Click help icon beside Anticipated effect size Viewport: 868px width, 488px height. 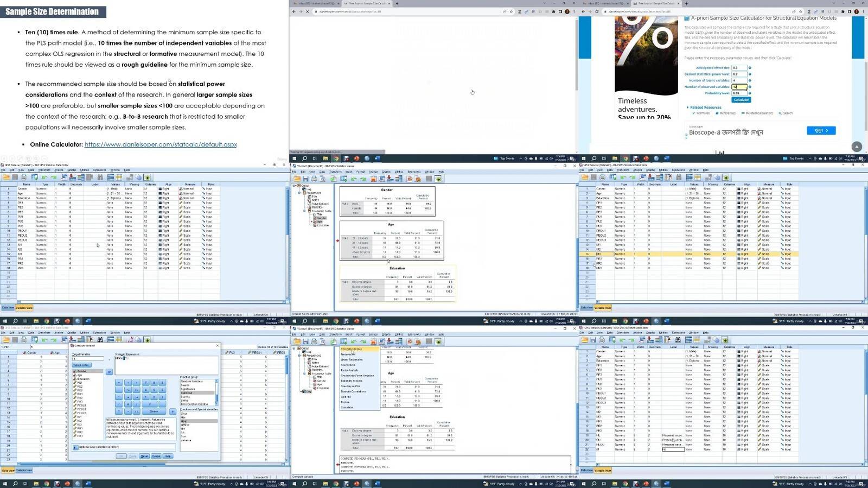click(750, 68)
